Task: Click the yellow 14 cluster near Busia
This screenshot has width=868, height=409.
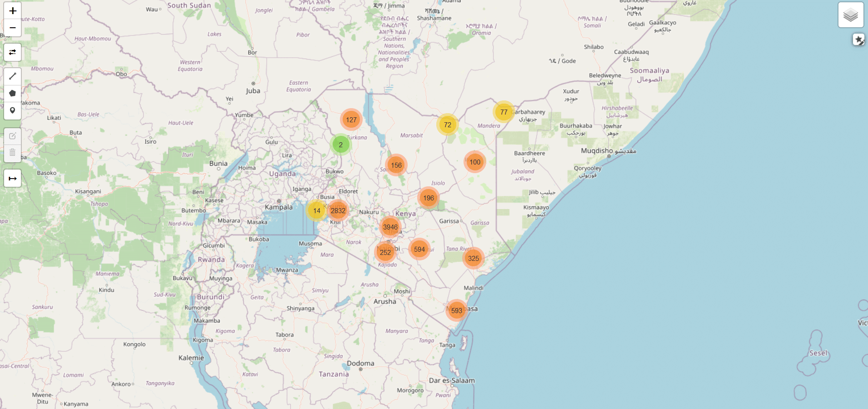Action: [x=317, y=211]
